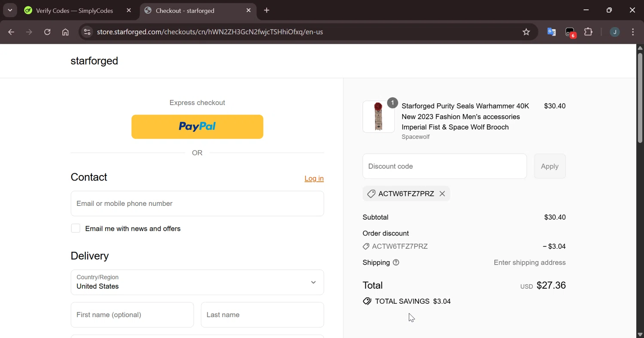Image resolution: width=644 pixels, height=338 pixels.
Task: Follow the Log in link
Action: click(314, 178)
